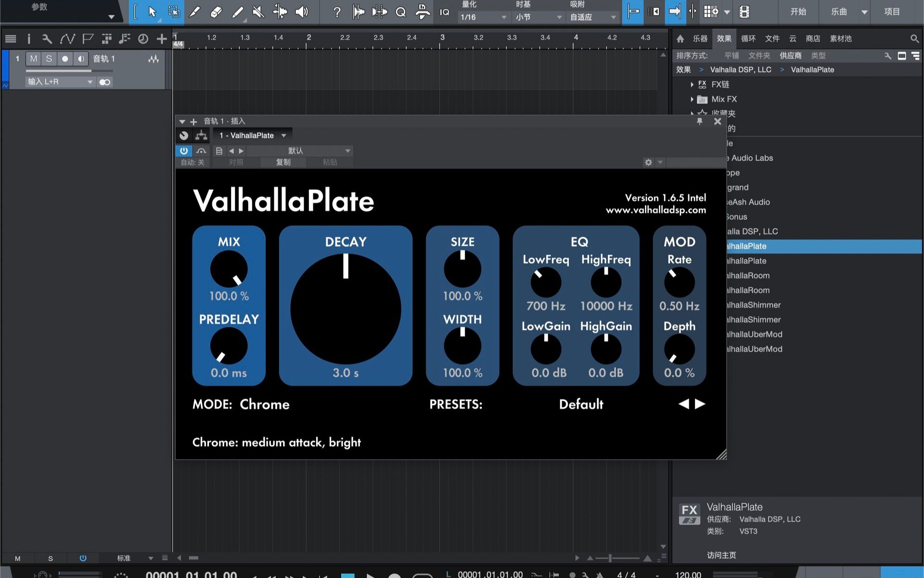Open the tempo track clock icon
The width and height of the screenshot is (924, 578).
point(143,39)
